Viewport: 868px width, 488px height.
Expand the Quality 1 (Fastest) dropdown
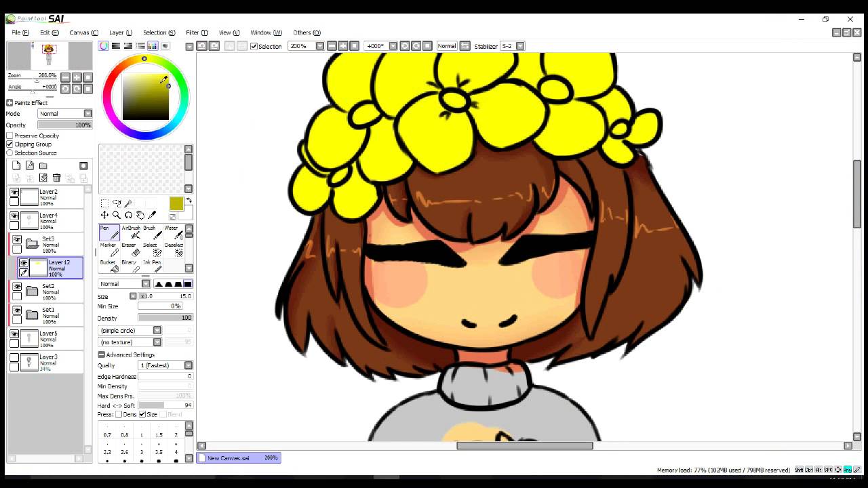pos(165,365)
